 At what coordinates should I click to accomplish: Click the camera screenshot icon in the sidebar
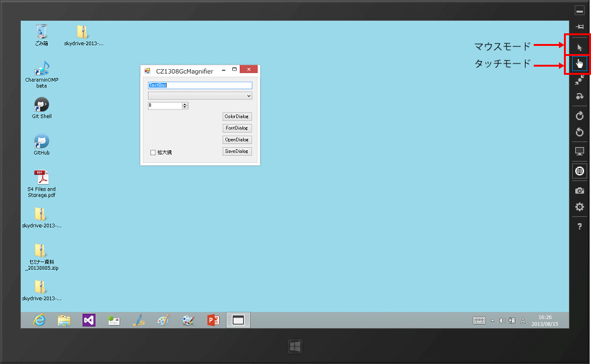(579, 190)
